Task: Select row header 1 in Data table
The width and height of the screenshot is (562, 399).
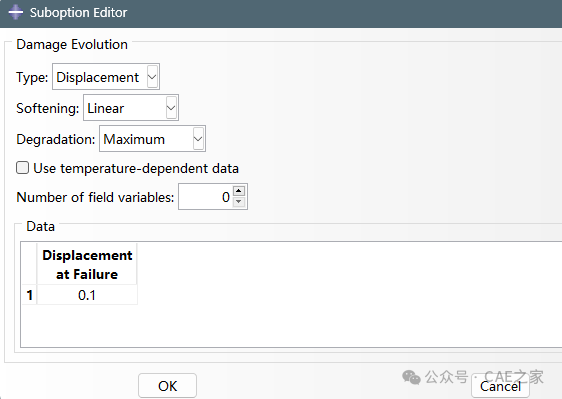Action: (29, 295)
